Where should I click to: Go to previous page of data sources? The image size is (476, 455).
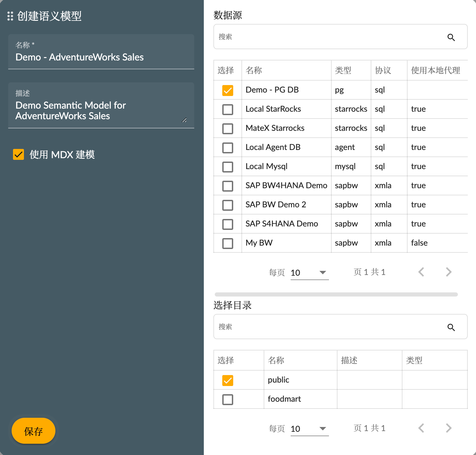[421, 272]
